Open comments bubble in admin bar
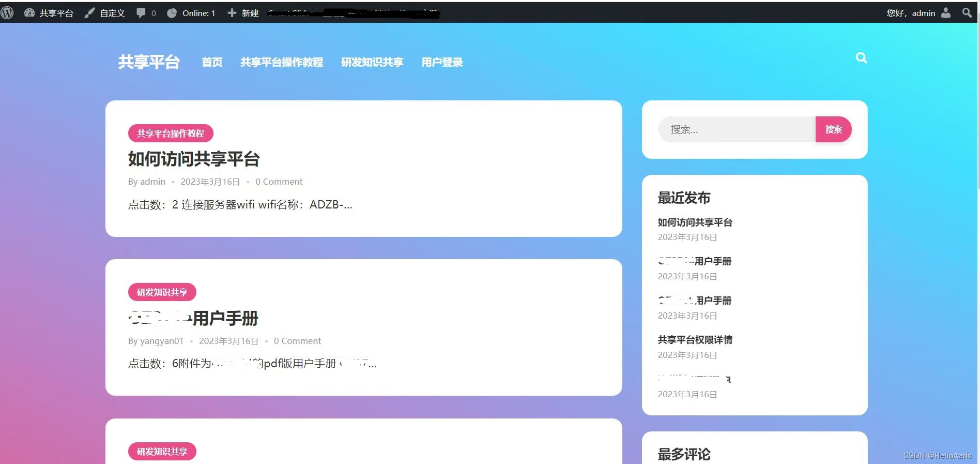This screenshot has width=980, height=464. pyautogui.click(x=146, y=13)
